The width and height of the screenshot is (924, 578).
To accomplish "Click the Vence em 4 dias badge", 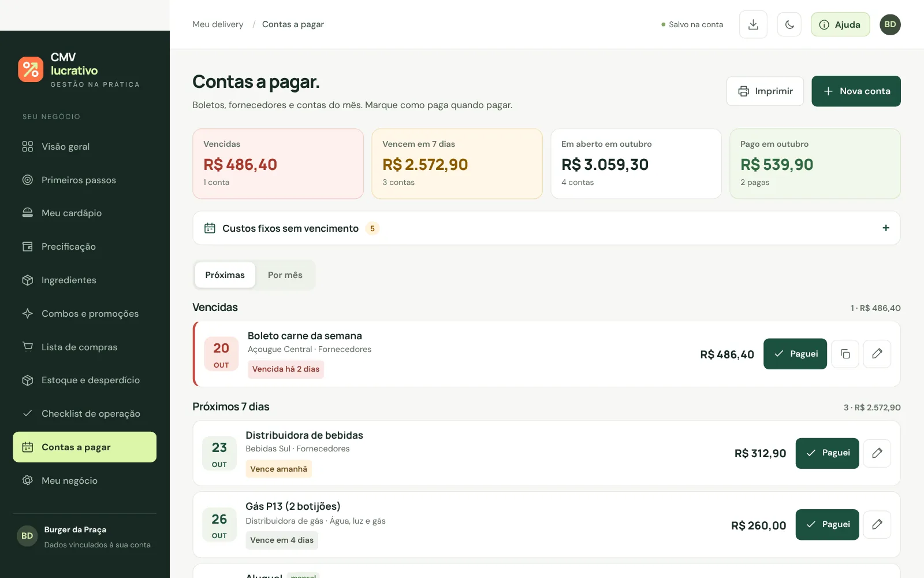I will (x=282, y=540).
